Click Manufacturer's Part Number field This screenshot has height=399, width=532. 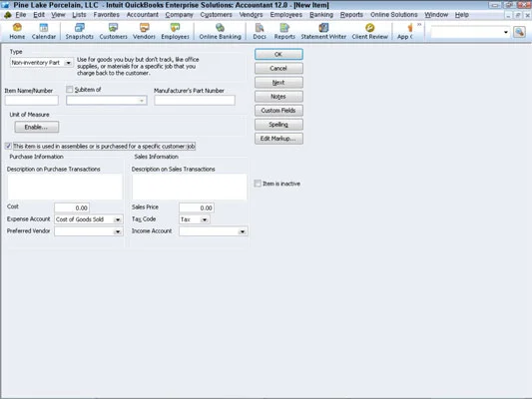click(195, 101)
